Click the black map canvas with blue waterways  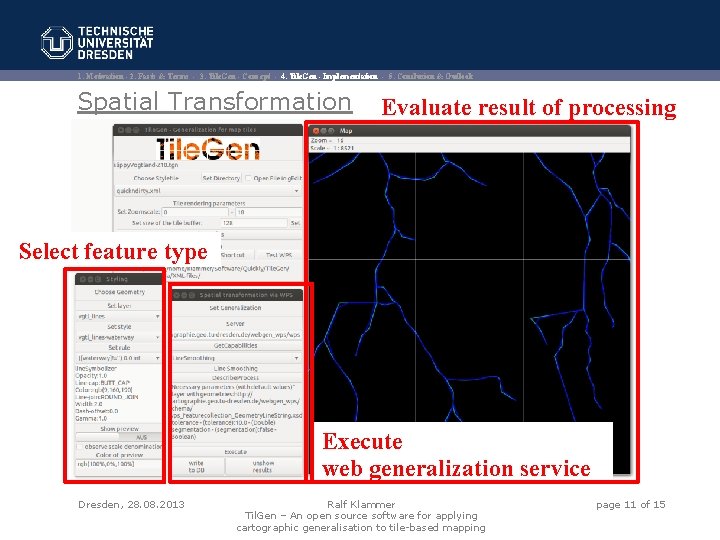tap(470, 287)
